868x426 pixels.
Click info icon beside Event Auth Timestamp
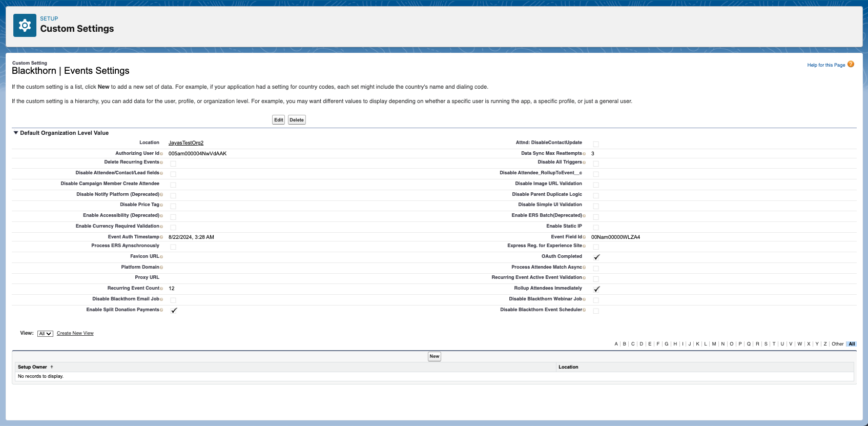tap(161, 237)
